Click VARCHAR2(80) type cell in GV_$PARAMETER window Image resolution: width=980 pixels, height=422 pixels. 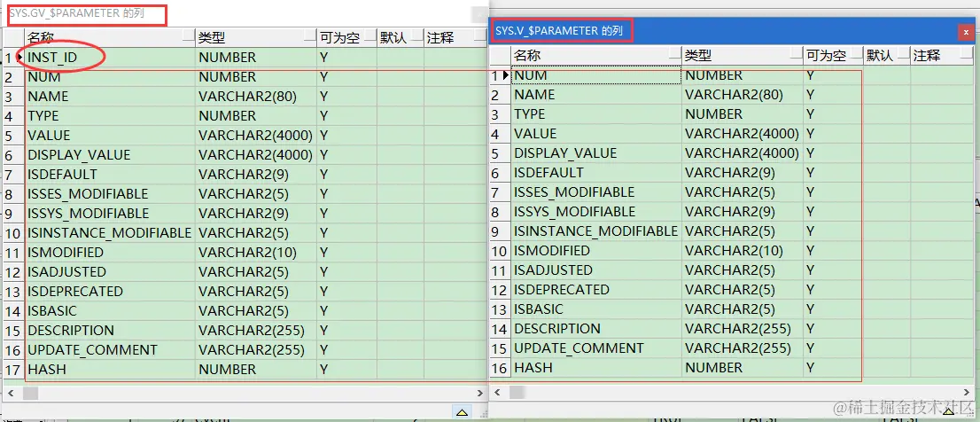click(256, 97)
